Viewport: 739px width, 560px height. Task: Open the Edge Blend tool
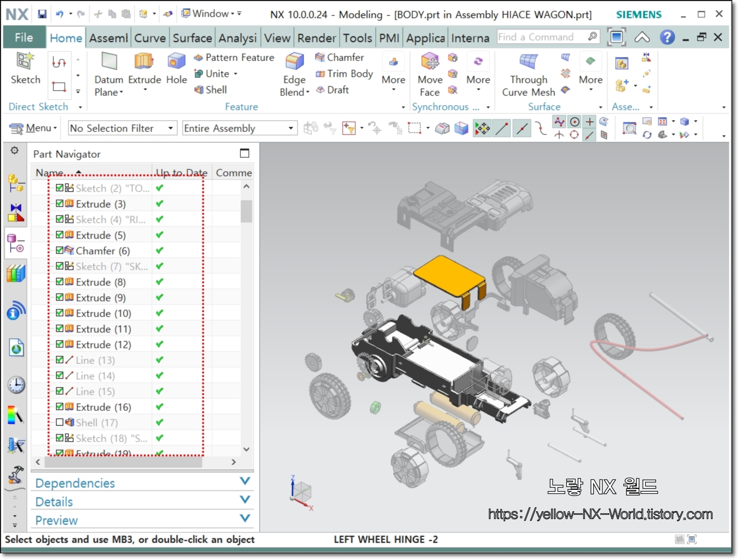(x=294, y=75)
